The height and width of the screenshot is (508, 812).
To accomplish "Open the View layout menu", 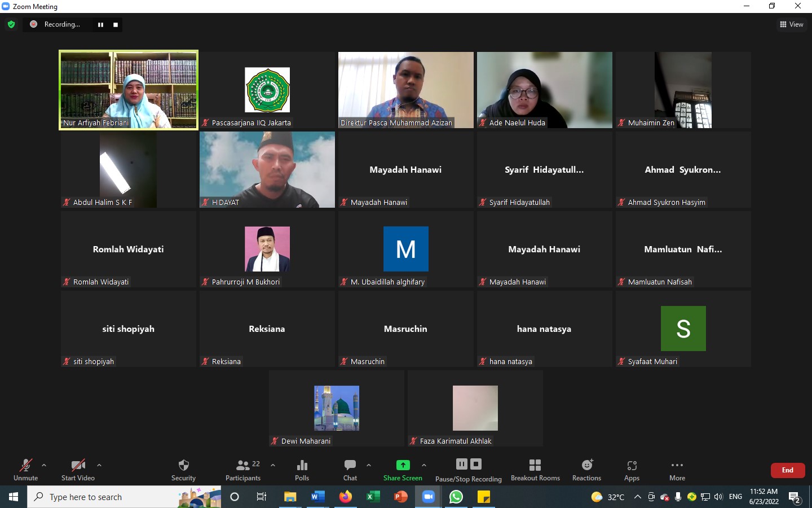I will [792, 24].
